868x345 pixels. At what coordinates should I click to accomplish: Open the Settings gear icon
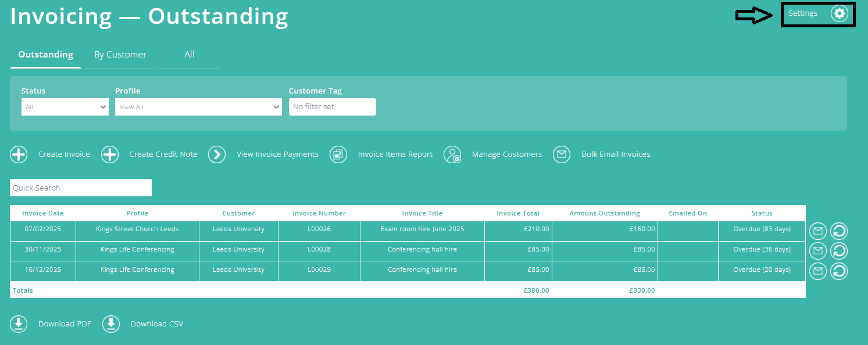click(839, 13)
